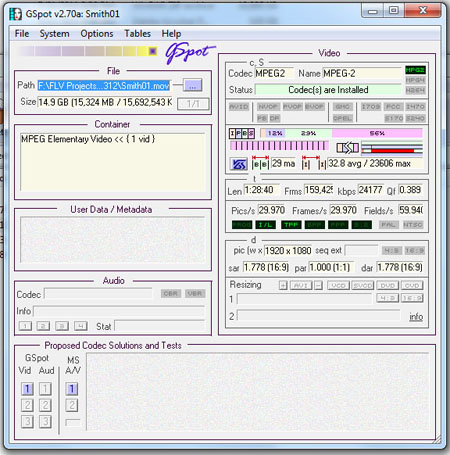
Task: Click the MPEG2 indicator beside Name
Action: [x=415, y=70]
